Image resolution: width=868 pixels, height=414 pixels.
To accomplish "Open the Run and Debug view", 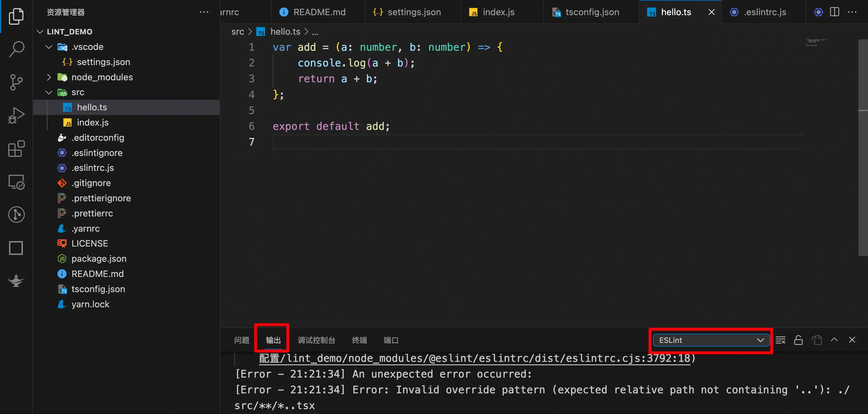I will pyautogui.click(x=16, y=116).
